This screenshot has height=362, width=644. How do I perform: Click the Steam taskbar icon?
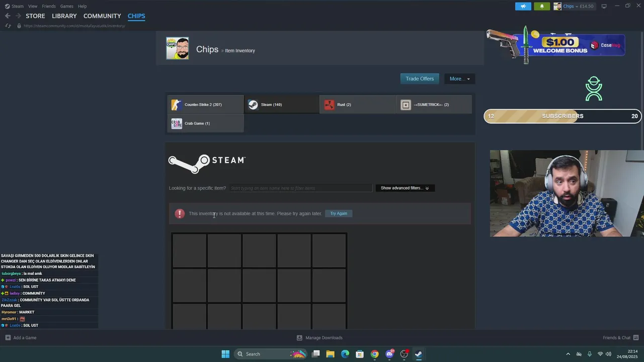pos(419,354)
